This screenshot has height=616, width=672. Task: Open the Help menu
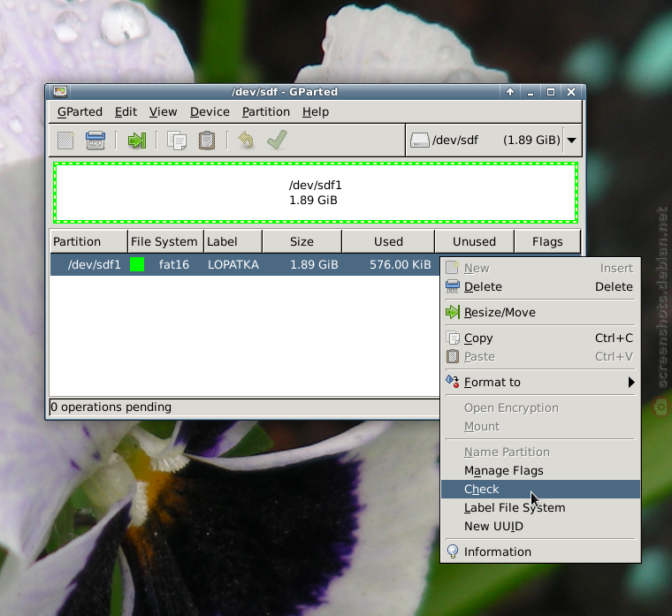click(316, 112)
